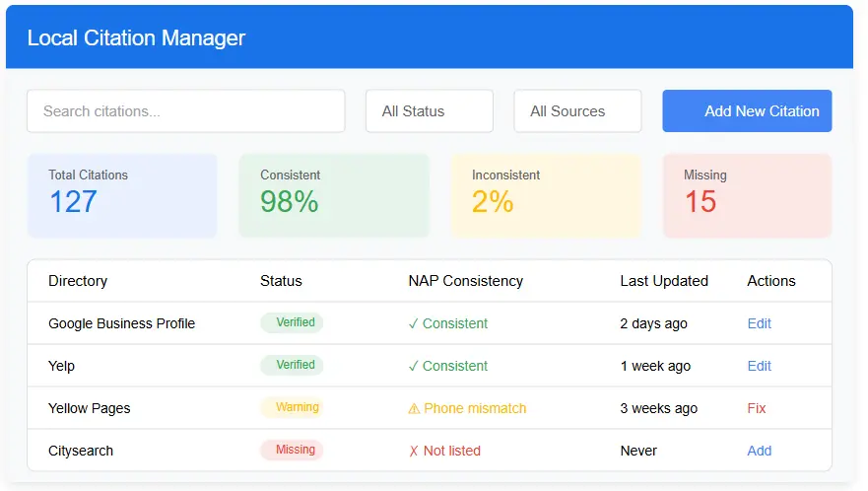Select the Missing 15 card
868x491 pixels.
pos(748,195)
